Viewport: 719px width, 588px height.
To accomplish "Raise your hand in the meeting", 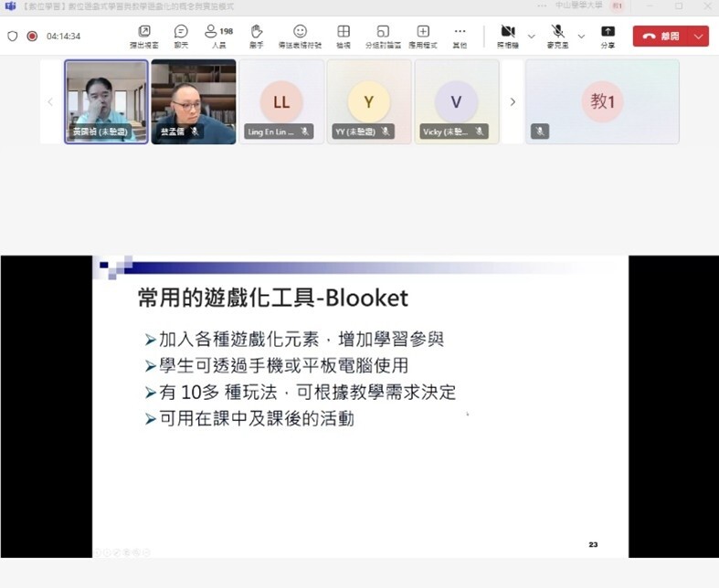I will coord(257,36).
